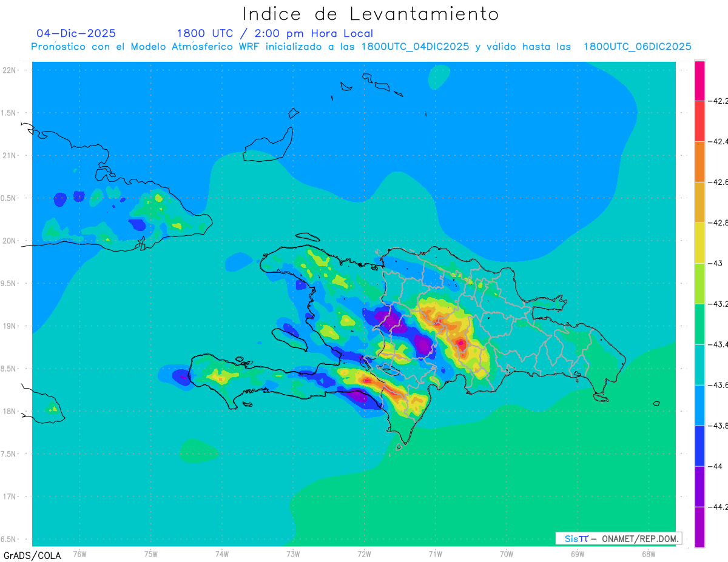The image size is (728, 562).
Task: Click the '-42.2' color bar value
Action: point(719,101)
